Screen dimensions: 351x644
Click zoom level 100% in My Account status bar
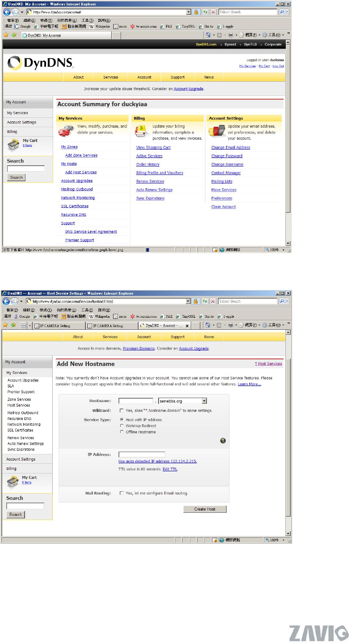click(x=275, y=250)
